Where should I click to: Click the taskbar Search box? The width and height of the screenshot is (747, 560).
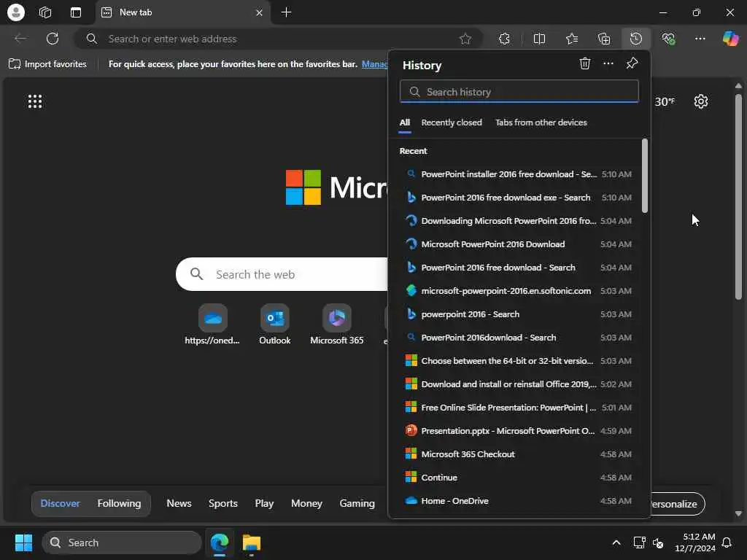[x=122, y=542]
